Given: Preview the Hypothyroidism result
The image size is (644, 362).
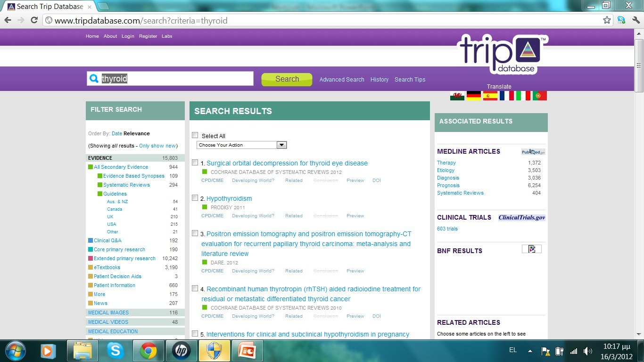Looking at the screenshot, I should tap(355, 215).
